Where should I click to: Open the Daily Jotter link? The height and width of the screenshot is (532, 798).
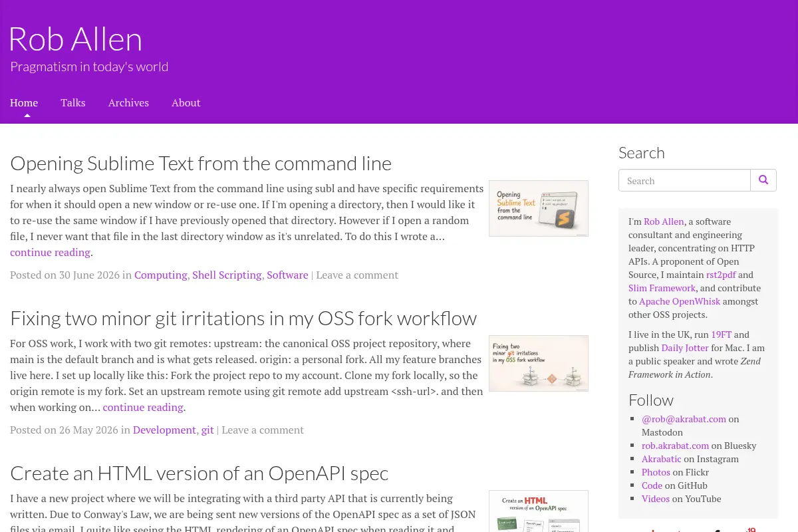coord(685,348)
